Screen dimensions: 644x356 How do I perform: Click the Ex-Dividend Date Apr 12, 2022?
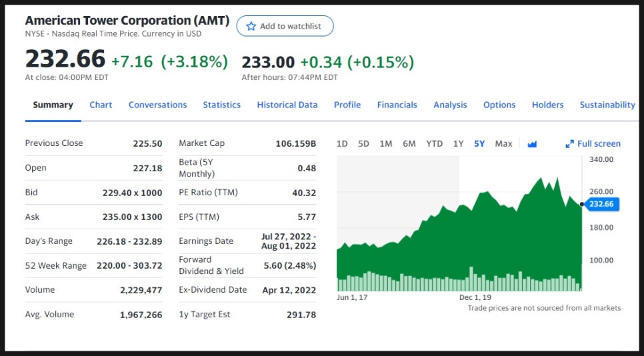289,290
